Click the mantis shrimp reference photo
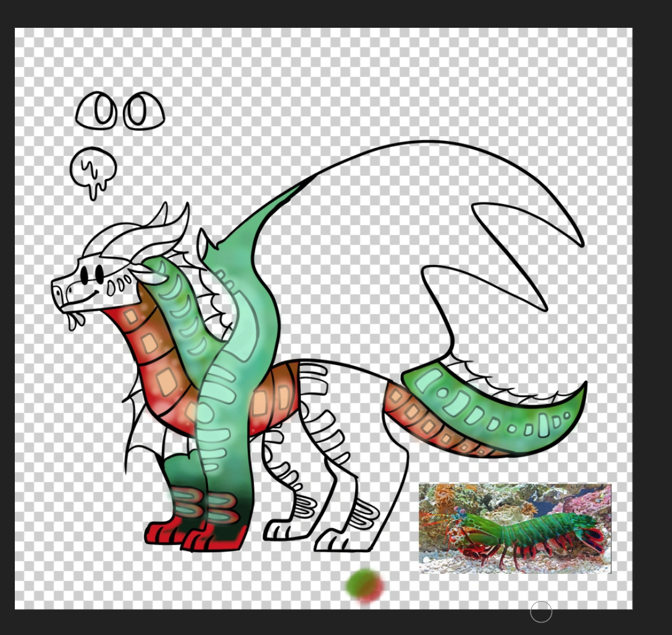 [516, 528]
